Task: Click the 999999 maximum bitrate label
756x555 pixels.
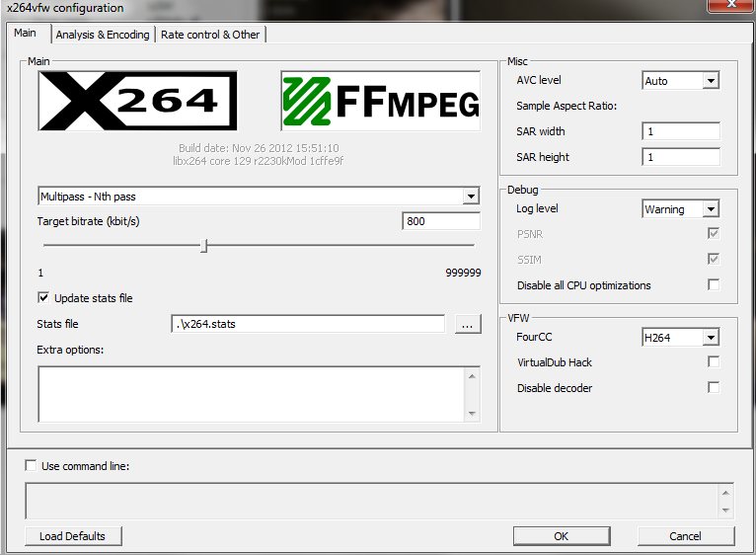Action: click(463, 273)
